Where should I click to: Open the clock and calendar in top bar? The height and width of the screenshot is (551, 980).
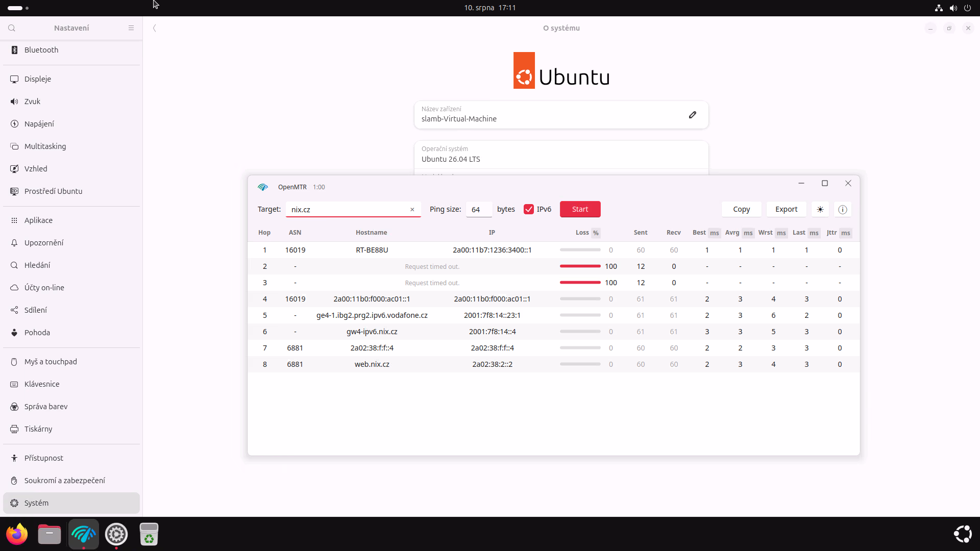click(490, 8)
